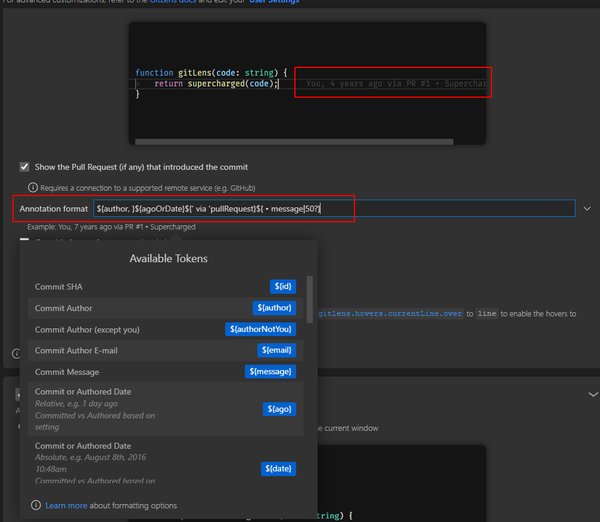Screen dimensions: 600x522
Task: Click the 'line' code value text
Action: 487,313
